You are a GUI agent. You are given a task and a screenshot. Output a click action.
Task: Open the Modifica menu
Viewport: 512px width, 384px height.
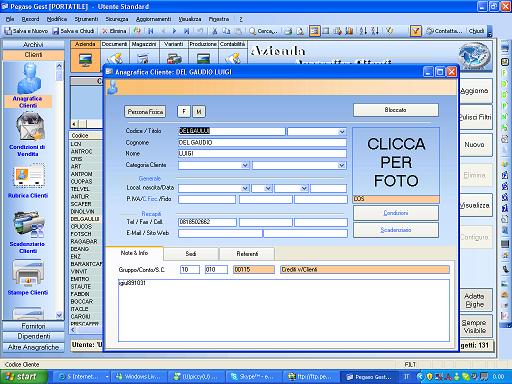57,19
